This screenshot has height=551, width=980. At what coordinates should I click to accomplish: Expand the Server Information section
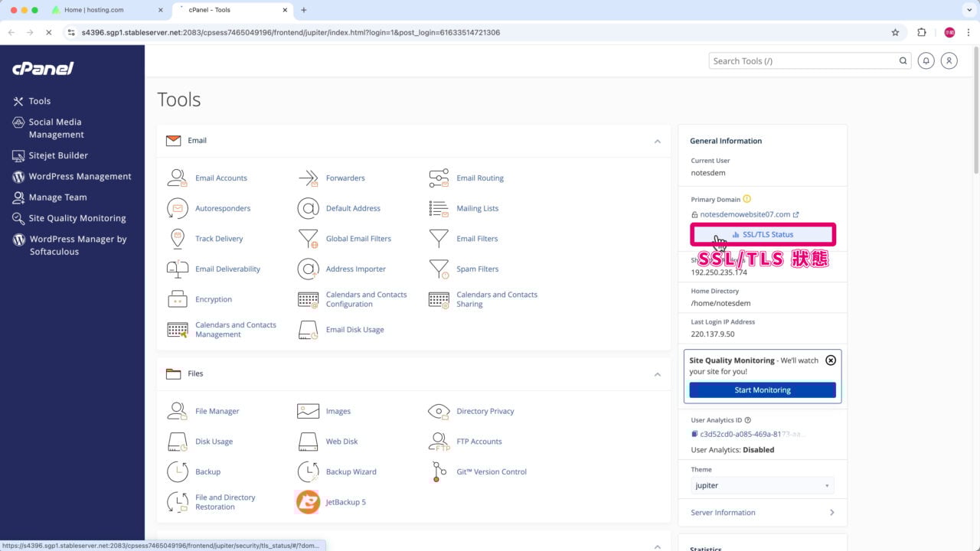coord(762,512)
